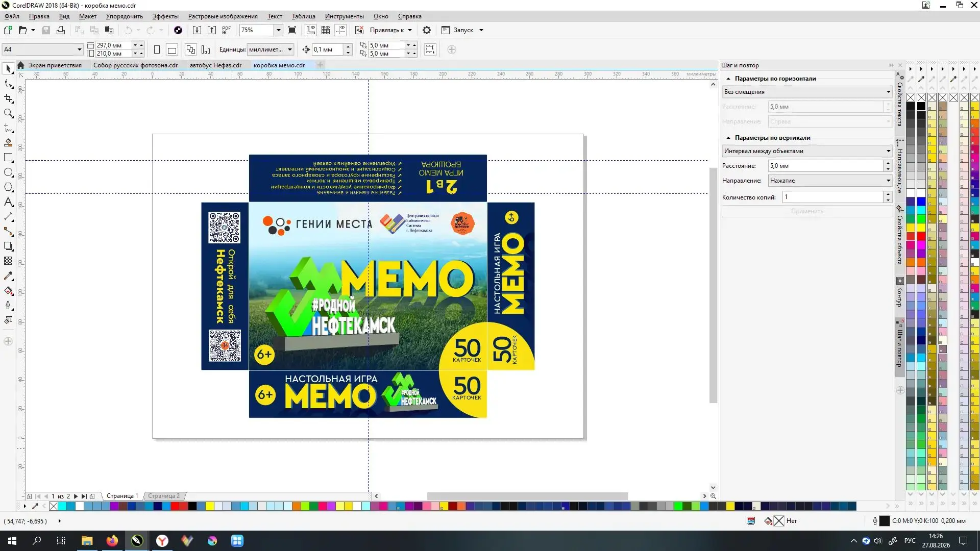Open the Без смещения dropdown
This screenshot has width=980, height=551.
[807, 92]
